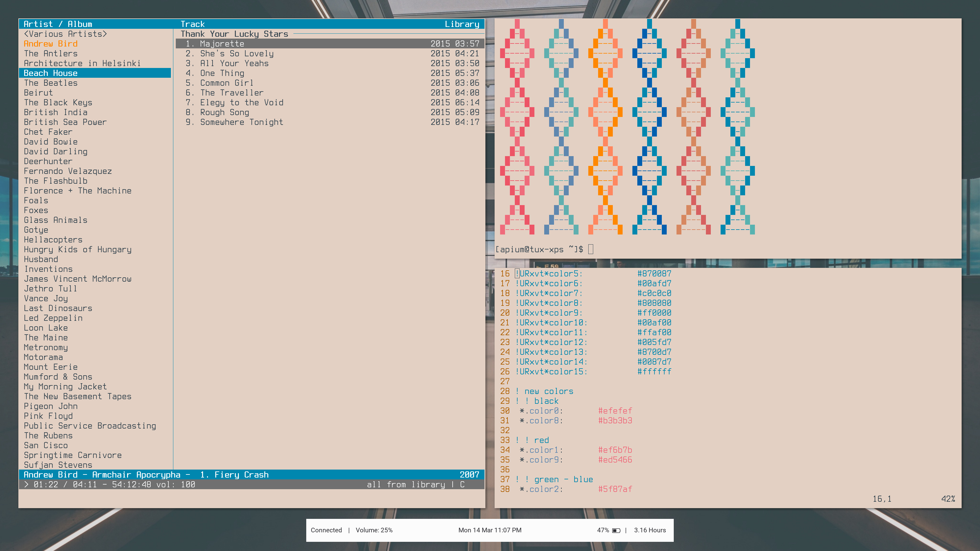Select Beach House artist in library
Image resolution: width=980 pixels, height=551 pixels.
(x=51, y=73)
